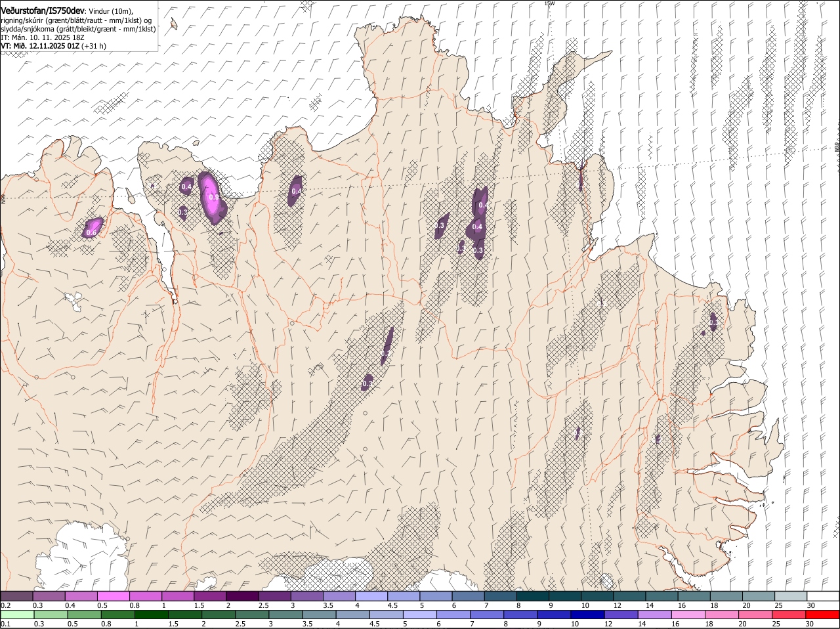
Task: Pick the gray-green 3 swatch in lower legend
Action: [285, 615]
